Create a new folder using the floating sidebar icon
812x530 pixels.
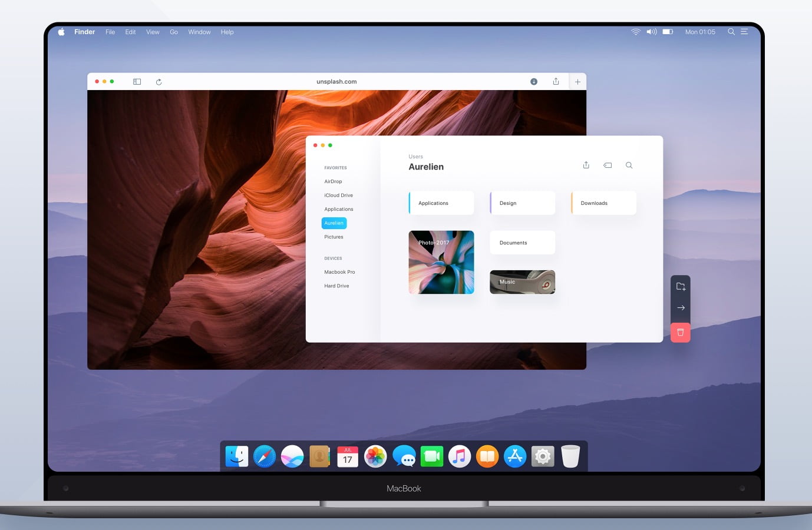(x=681, y=286)
